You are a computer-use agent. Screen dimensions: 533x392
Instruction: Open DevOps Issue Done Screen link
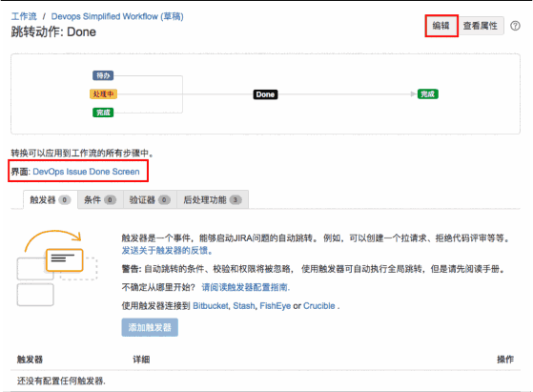tap(86, 172)
